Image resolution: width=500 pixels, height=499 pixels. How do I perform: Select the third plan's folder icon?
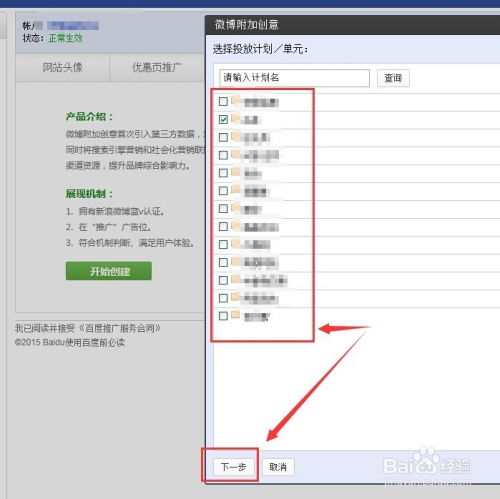point(236,136)
